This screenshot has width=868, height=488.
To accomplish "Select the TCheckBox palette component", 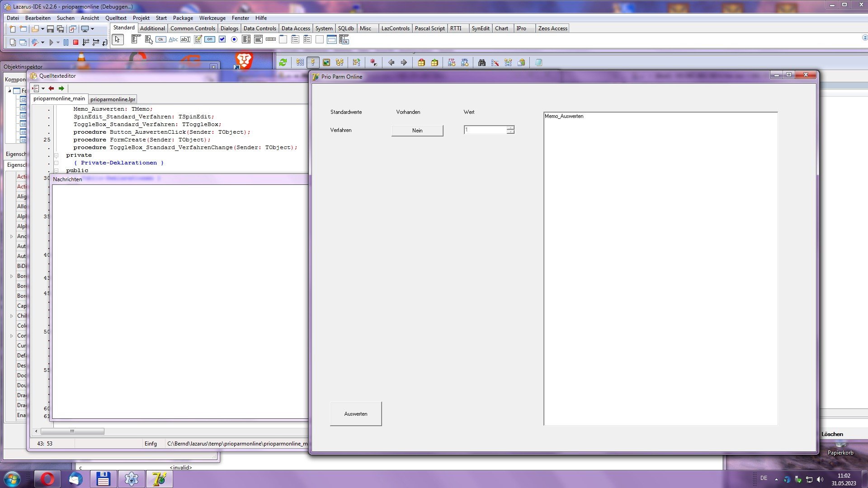I will click(222, 40).
